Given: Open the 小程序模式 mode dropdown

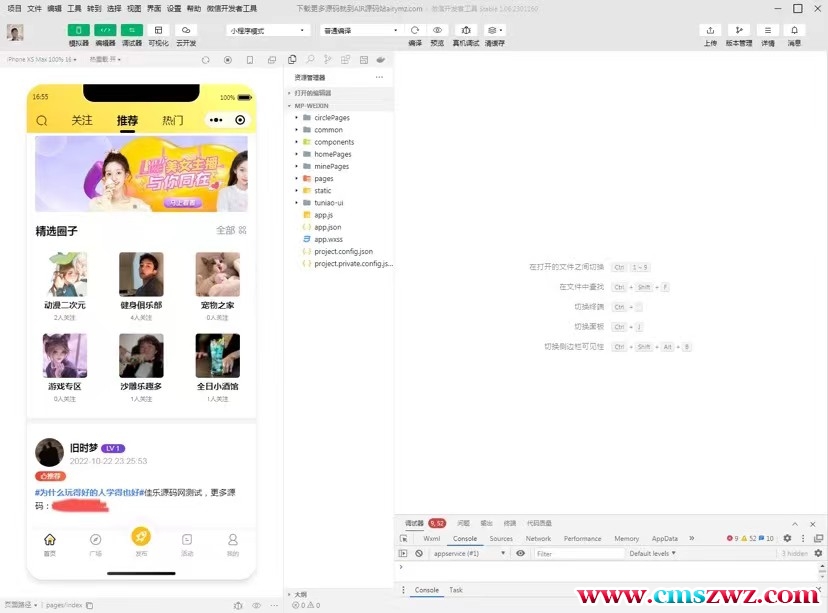Looking at the screenshot, I should 267,30.
